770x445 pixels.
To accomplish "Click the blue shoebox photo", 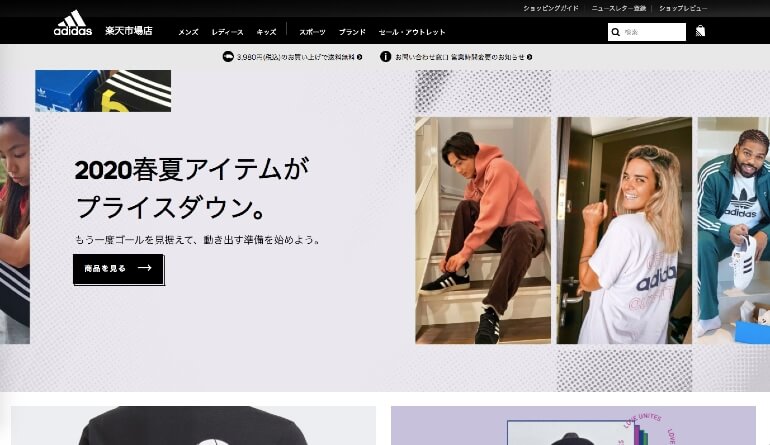I will click(x=103, y=91).
